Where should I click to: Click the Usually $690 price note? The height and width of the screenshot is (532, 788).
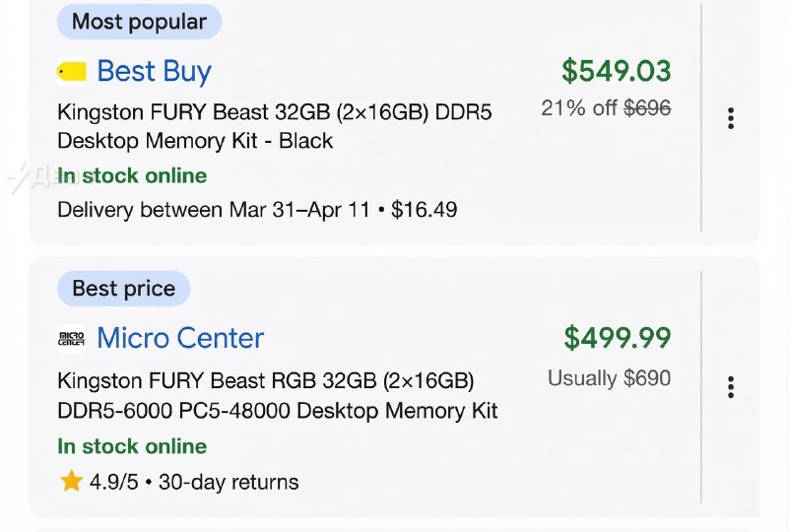609,377
